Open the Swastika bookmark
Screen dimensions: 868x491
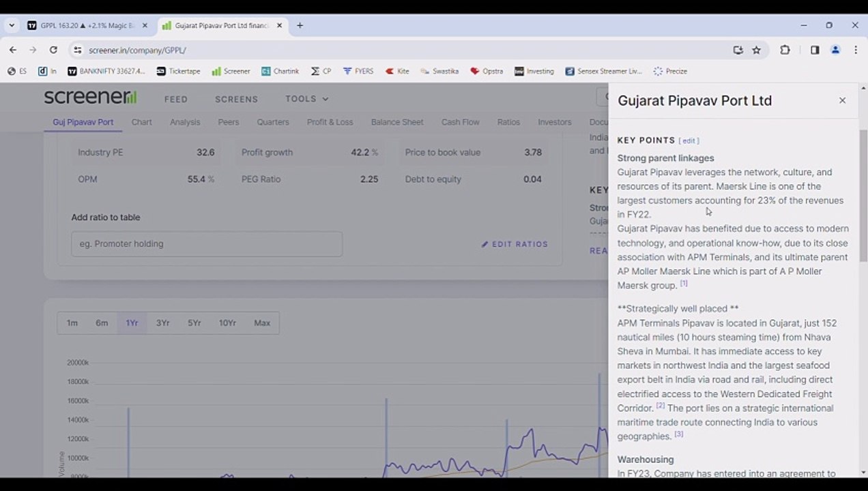[x=439, y=71]
